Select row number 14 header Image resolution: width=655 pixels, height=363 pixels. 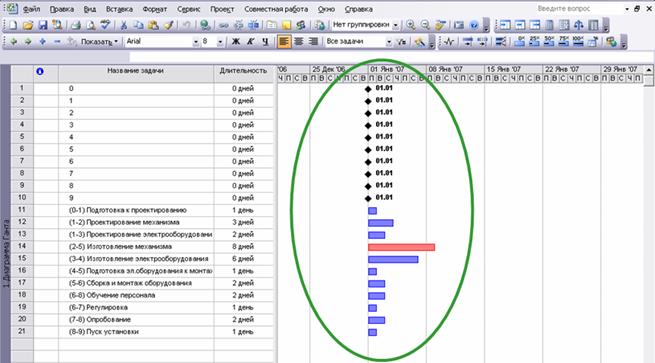22,246
